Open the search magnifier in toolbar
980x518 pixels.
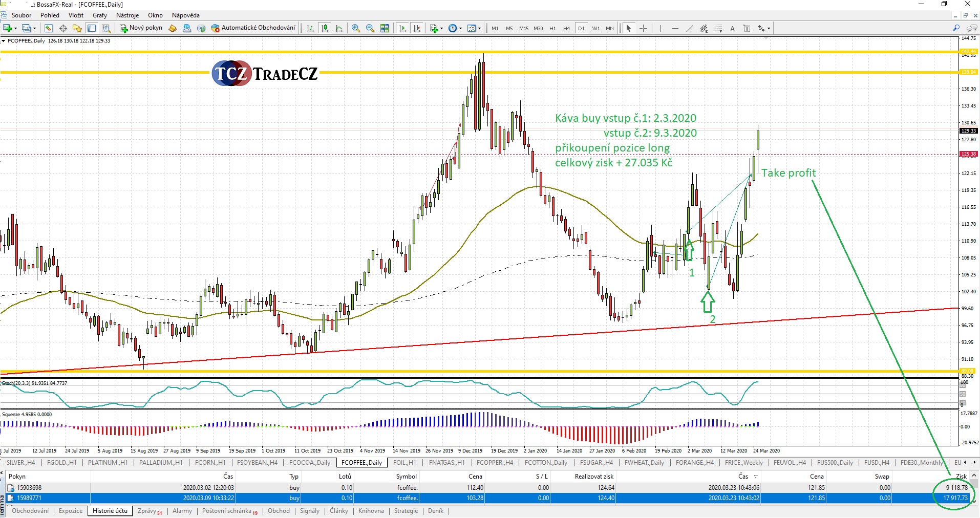(955, 28)
